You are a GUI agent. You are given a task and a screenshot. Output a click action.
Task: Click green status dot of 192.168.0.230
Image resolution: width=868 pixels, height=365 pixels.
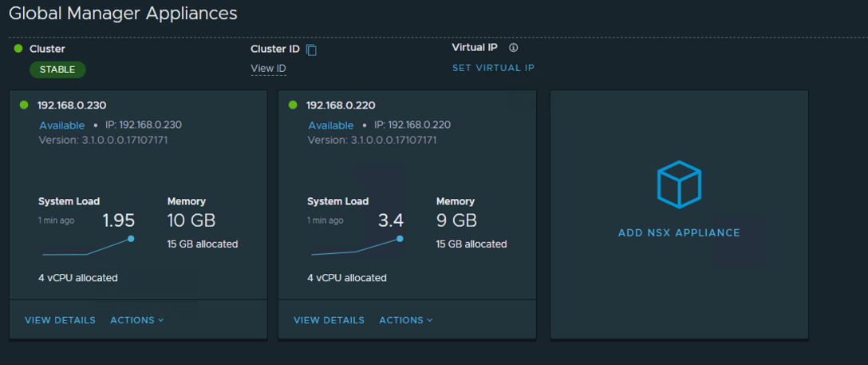click(24, 105)
